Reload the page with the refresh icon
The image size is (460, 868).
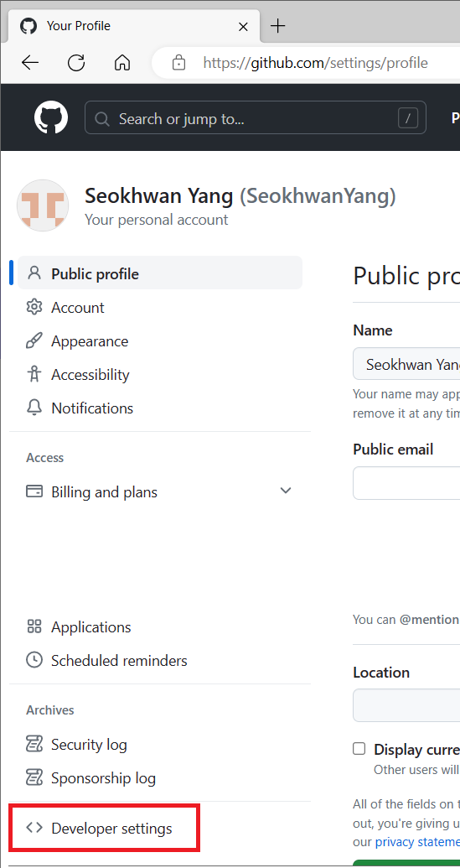75,63
